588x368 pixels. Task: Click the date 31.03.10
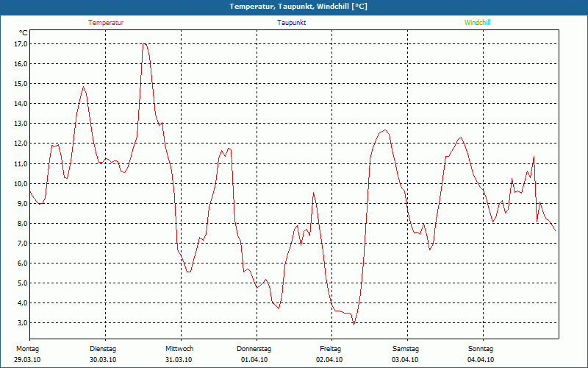[179, 360]
